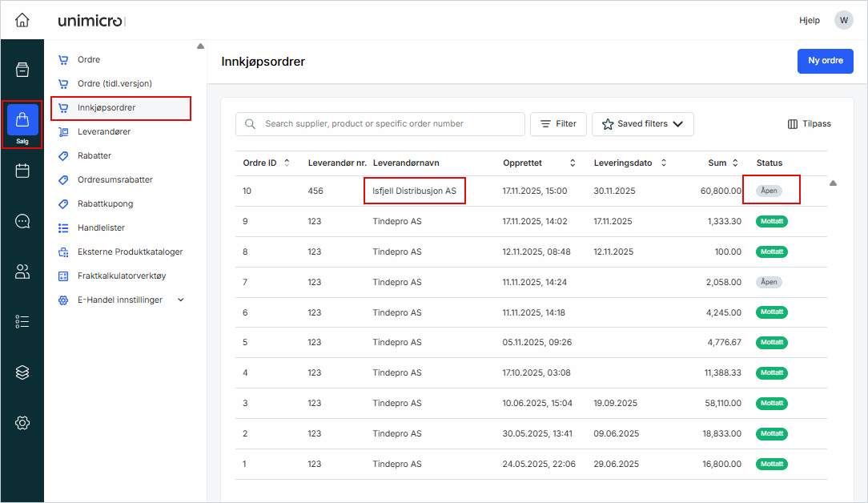Open the home icon in the top-left corner

coord(22,20)
